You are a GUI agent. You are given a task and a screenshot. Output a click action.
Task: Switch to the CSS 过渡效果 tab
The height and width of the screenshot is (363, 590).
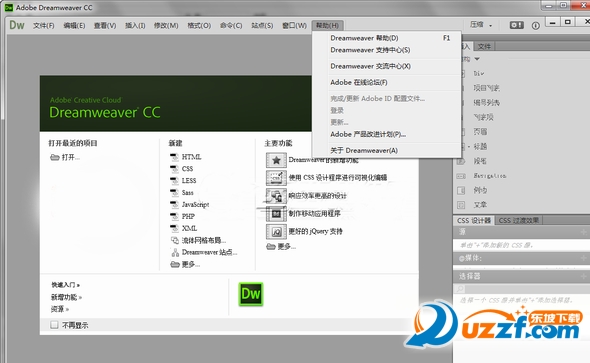tap(519, 220)
